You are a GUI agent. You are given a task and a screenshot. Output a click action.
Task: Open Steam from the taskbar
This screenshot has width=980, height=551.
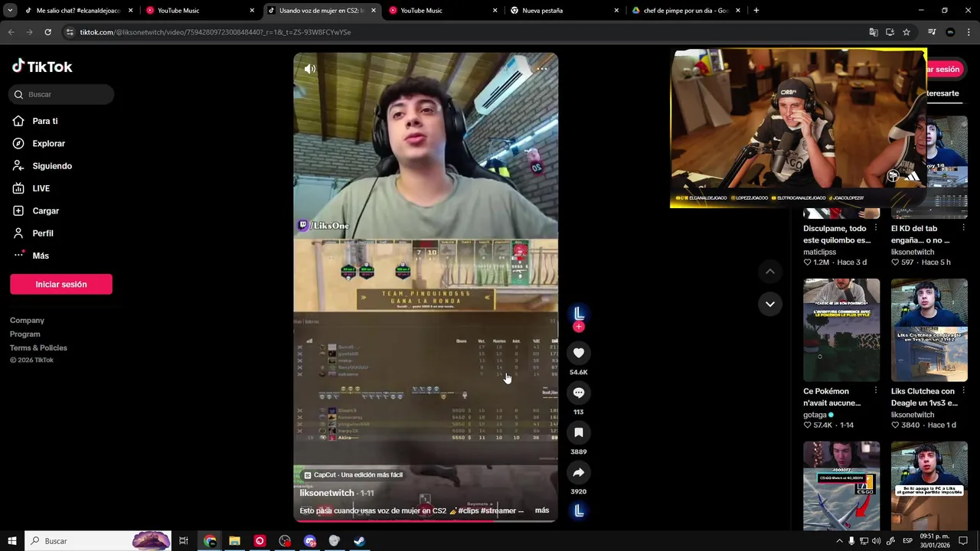click(x=359, y=541)
